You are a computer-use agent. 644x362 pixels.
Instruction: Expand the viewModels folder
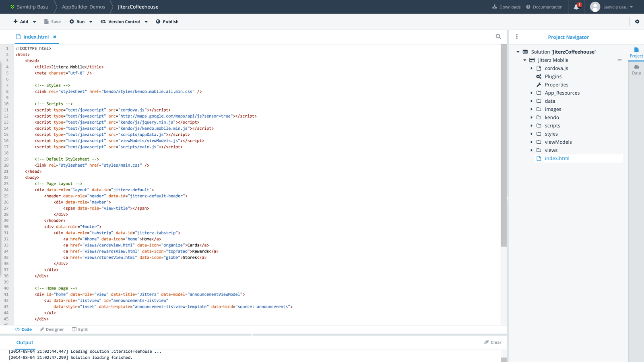point(531,142)
